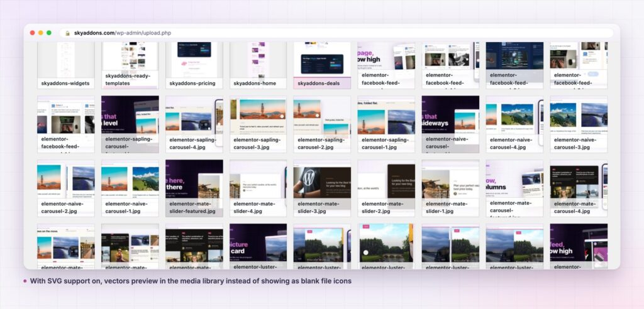Screen dimensions: 644x309
Task: Select elementor-sapling-carousel-4.jpg
Action: pos(194,124)
